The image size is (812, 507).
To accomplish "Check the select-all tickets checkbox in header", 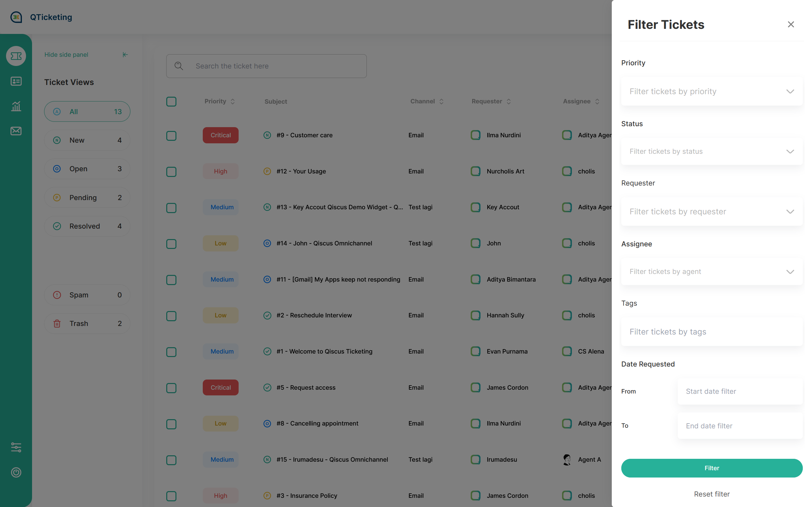I will tap(171, 101).
